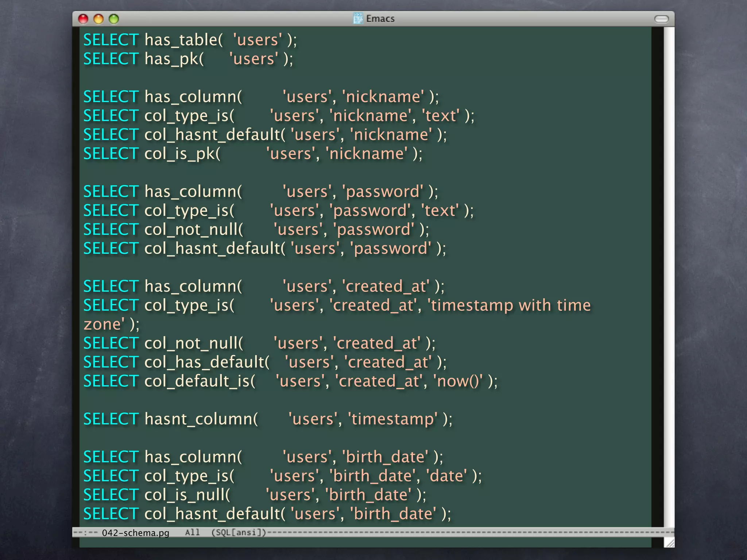Click the (SQL[ansi]) mode indicator
Screen dimensions: 747x560
pyautogui.click(x=239, y=532)
